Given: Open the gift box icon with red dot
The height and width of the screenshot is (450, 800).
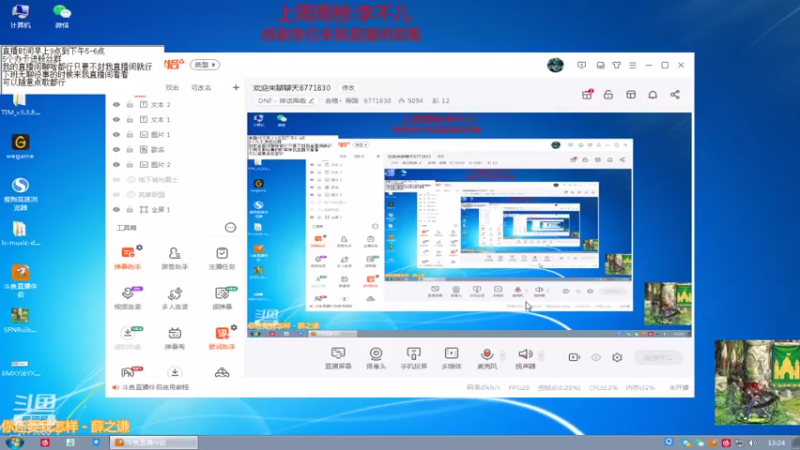Looking at the screenshot, I should (x=587, y=94).
